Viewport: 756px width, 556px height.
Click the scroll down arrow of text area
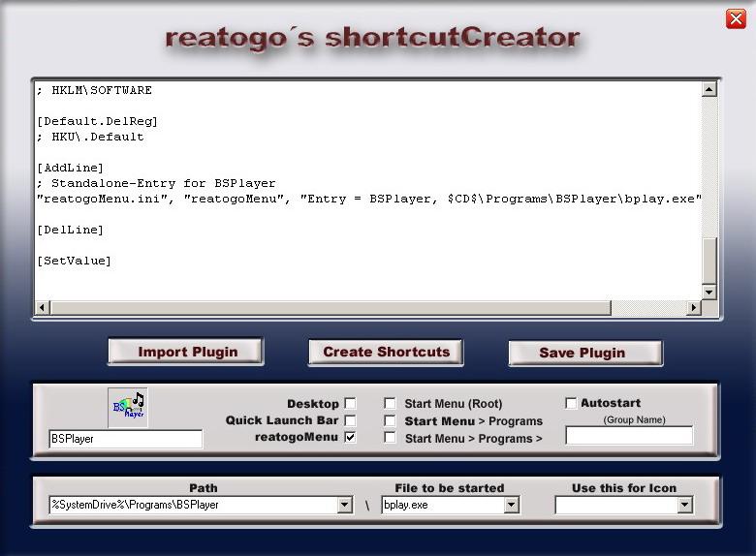[709, 292]
